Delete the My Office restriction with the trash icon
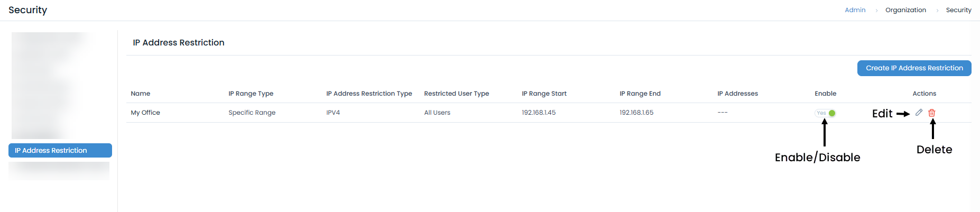The image size is (980, 212). (x=932, y=113)
